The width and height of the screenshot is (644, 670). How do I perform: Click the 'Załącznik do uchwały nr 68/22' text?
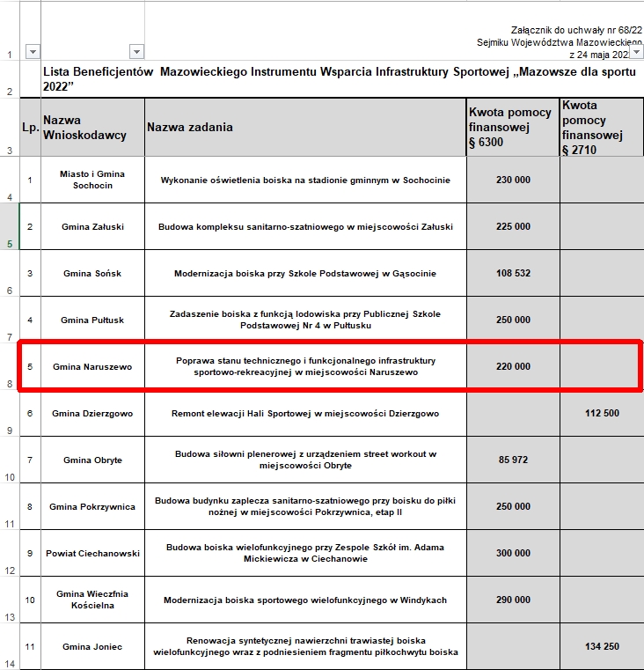tap(576, 30)
